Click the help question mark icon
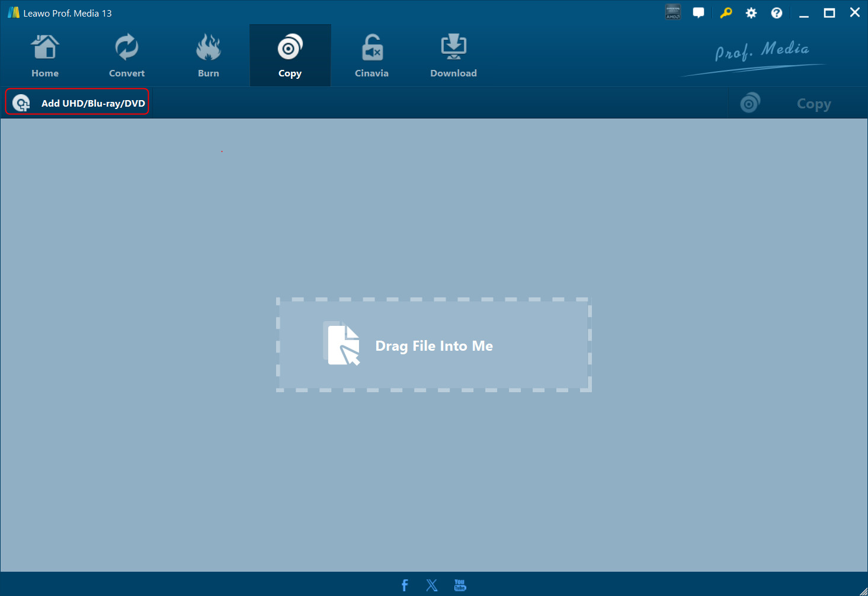This screenshot has width=868, height=596. tap(776, 12)
